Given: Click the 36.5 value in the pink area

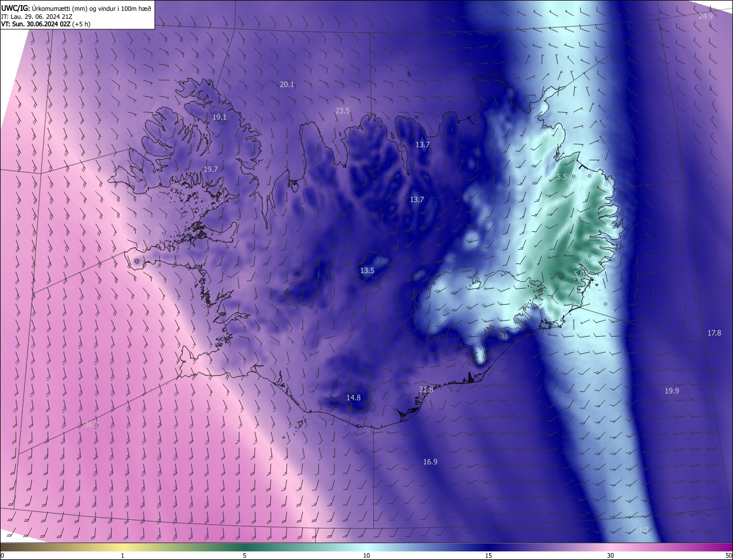Looking at the screenshot, I should [x=91, y=425].
